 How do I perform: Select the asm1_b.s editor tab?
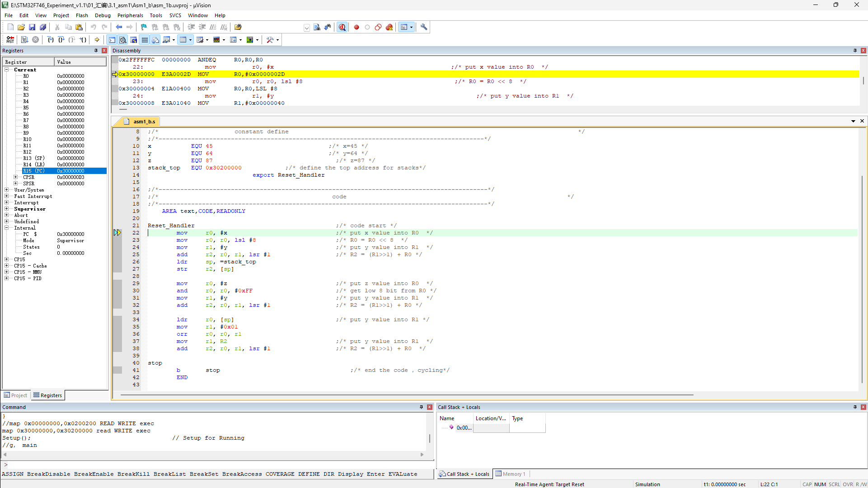140,122
